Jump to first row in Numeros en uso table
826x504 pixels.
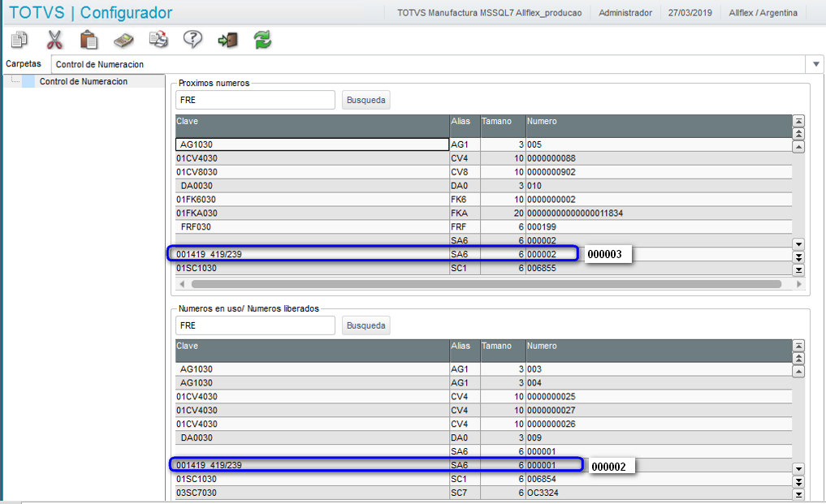coord(798,346)
